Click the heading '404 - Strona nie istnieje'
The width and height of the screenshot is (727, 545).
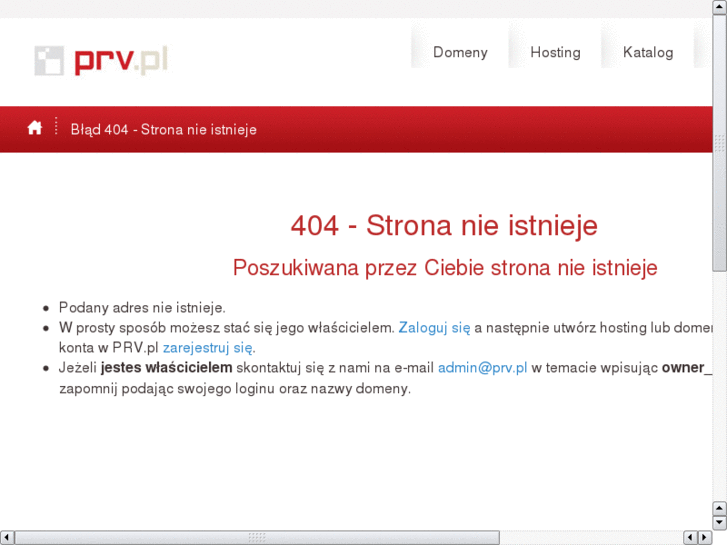(x=444, y=225)
